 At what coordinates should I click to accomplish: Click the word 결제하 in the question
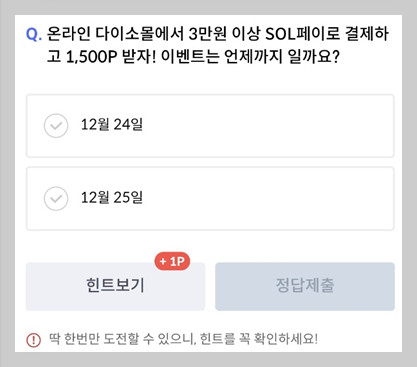click(x=367, y=34)
